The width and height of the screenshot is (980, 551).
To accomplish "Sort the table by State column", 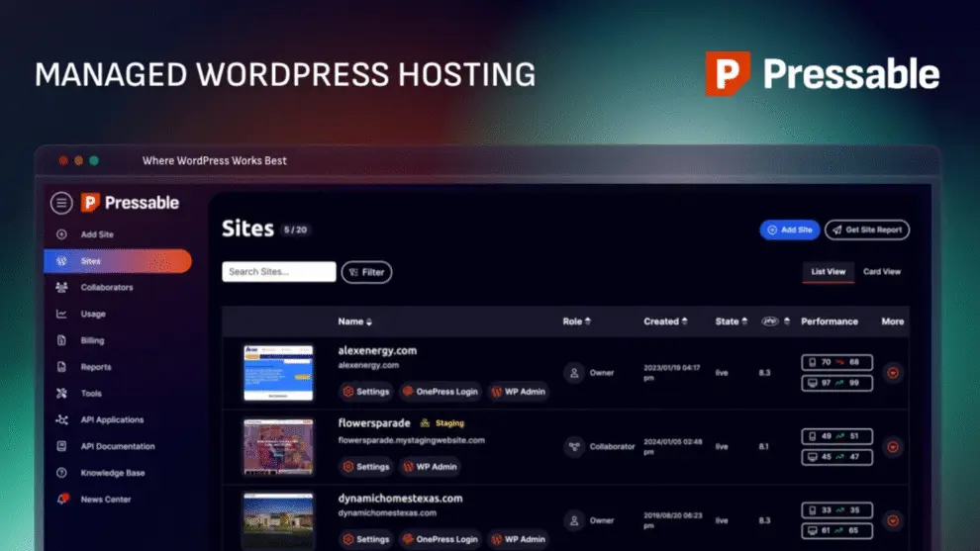I will coord(731,321).
